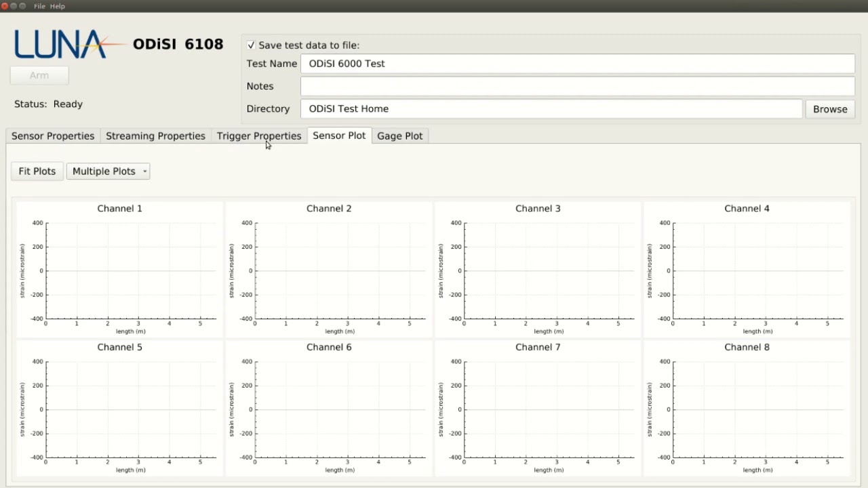Select the Sensor Plot tab

click(339, 136)
